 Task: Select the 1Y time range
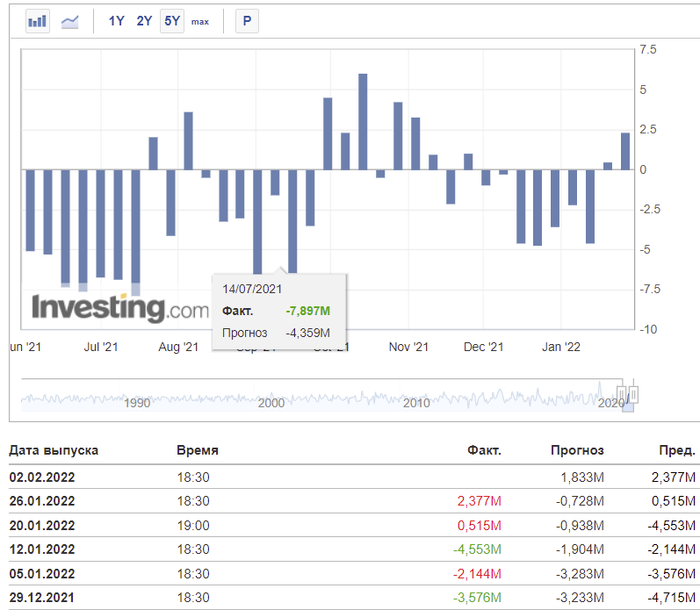click(x=116, y=21)
